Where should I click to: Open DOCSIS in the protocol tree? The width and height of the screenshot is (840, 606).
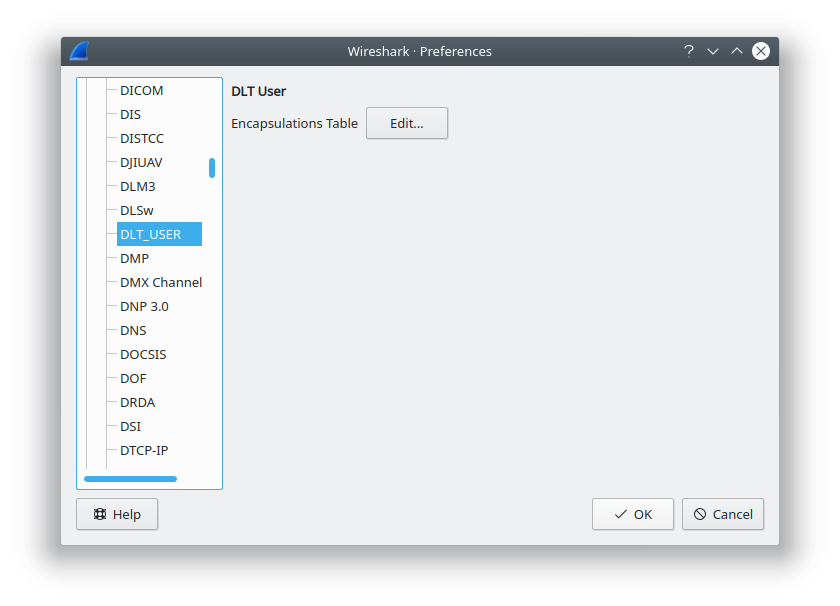(x=143, y=355)
